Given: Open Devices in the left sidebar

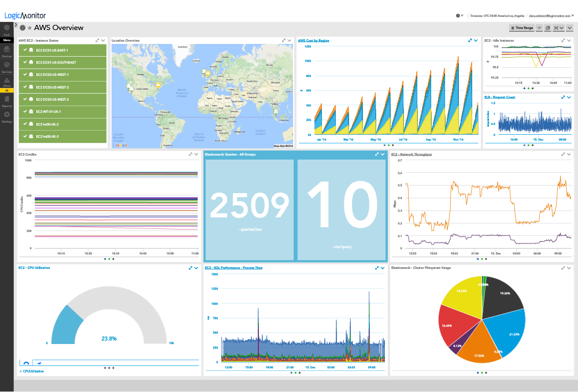Looking at the screenshot, I should (x=6, y=51).
